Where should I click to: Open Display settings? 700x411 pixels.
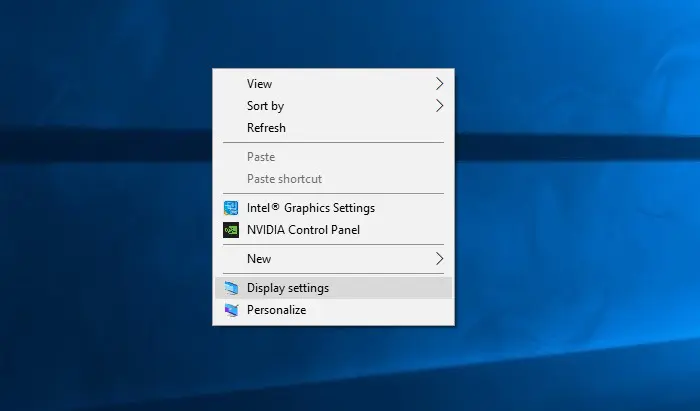(x=333, y=288)
